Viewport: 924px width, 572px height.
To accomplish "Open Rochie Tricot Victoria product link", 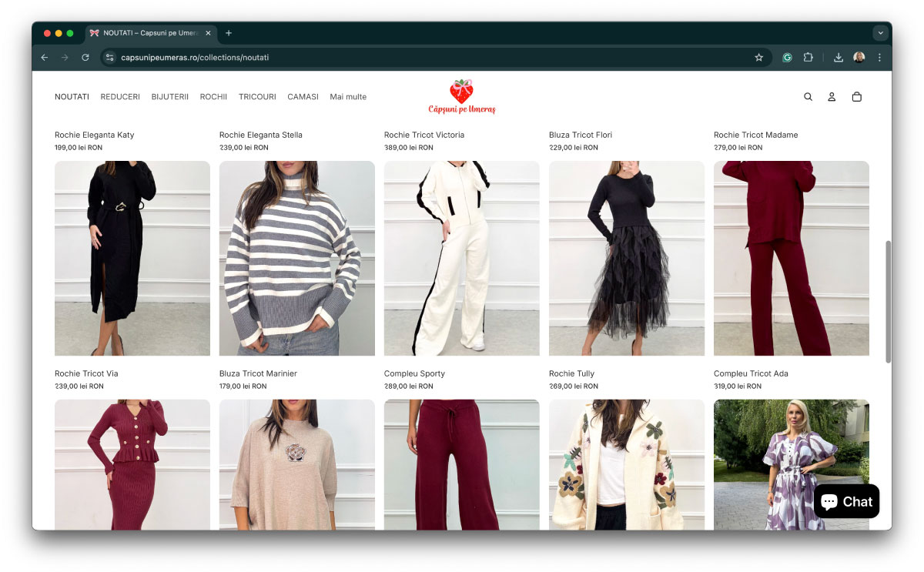I will (x=424, y=135).
